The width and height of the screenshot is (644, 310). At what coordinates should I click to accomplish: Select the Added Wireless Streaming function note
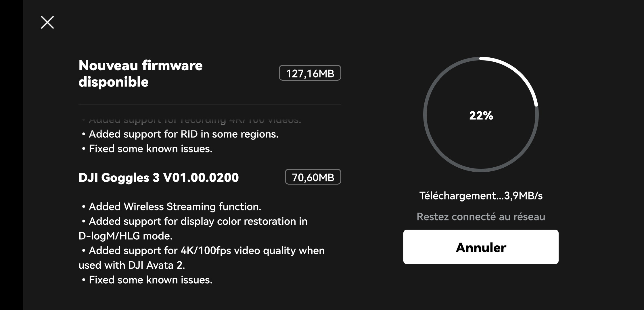(171, 207)
